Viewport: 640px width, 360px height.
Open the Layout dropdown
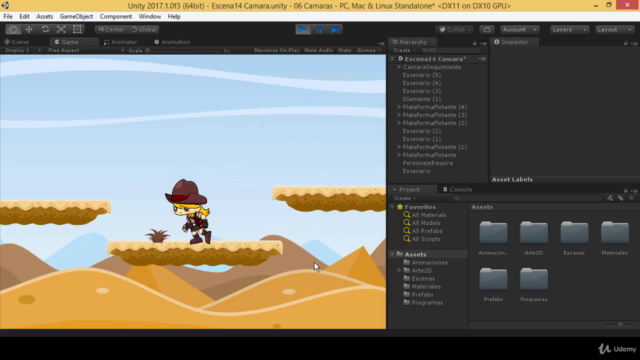click(x=614, y=29)
